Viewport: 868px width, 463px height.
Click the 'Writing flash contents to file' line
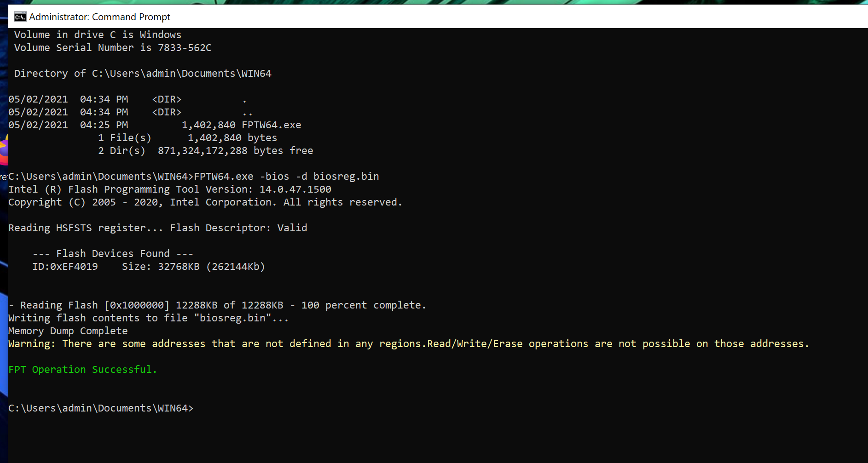(148, 318)
